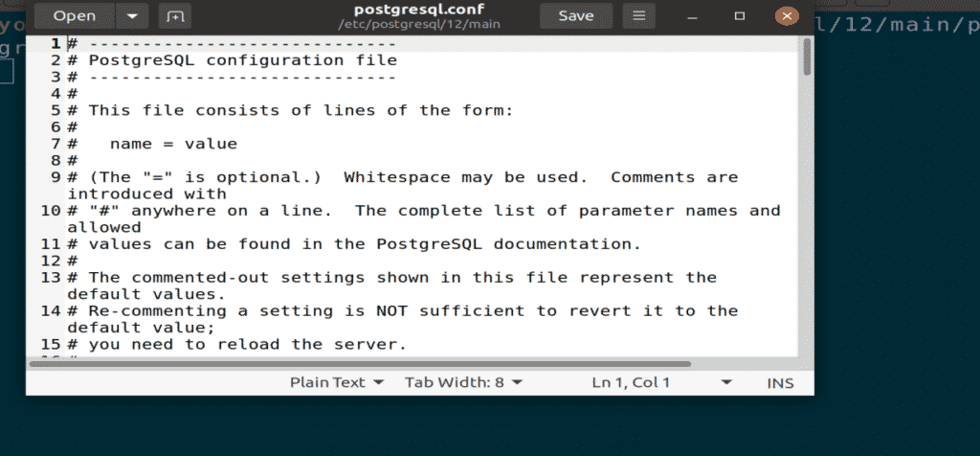This screenshot has height=456, width=980.
Task: Click the postgresql.conf title in header bar
Action: point(419,10)
